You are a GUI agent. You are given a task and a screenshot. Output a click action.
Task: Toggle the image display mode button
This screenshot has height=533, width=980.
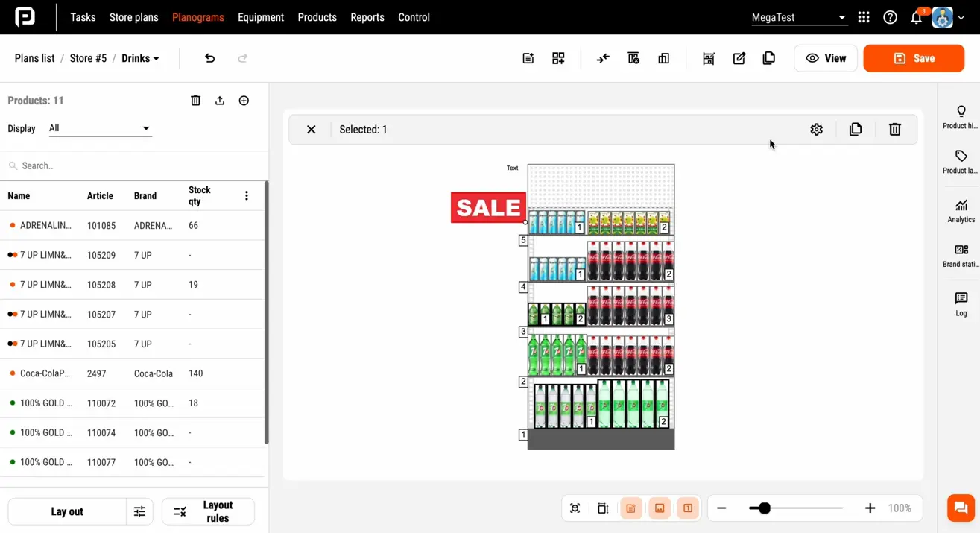pyautogui.click(x=660, y=508)
